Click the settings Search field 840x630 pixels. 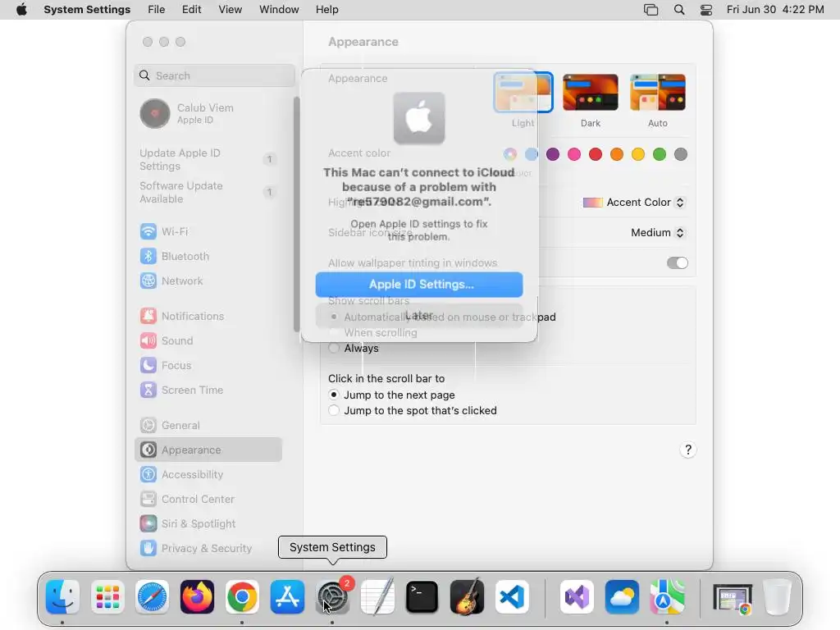click(214, 75)
